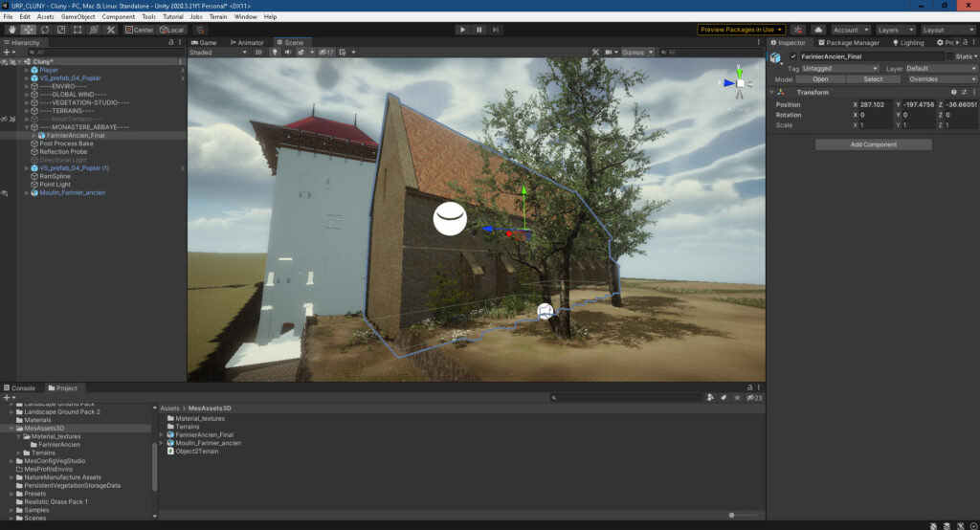Open the Gizmos dropdown arrow

pyautogui.click(x=651, y=53)
